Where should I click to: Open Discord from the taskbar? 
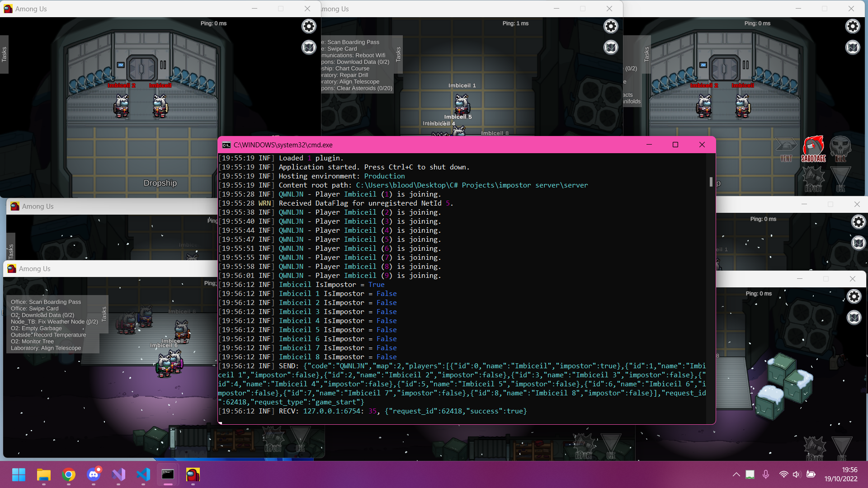tap(94, 474)
